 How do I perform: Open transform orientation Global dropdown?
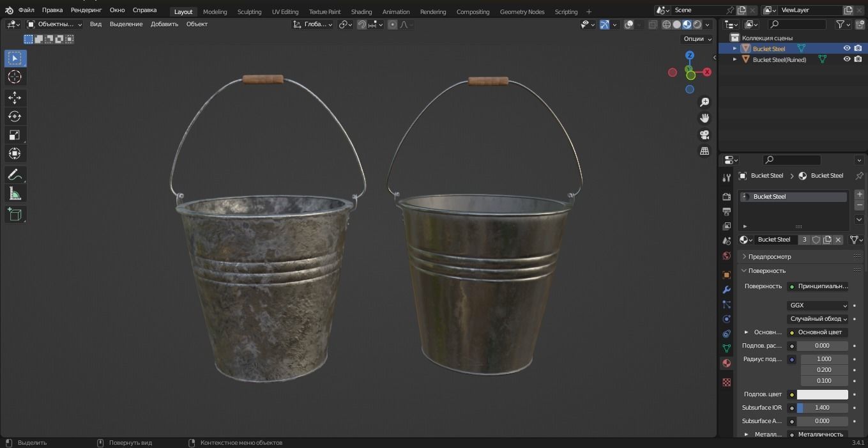313,24
